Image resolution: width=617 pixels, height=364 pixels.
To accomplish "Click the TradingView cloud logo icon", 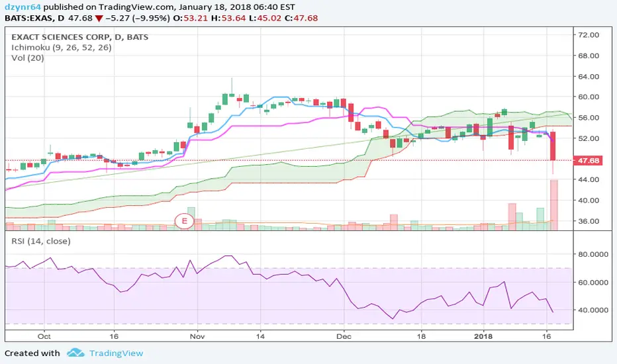I will point(75,353).
